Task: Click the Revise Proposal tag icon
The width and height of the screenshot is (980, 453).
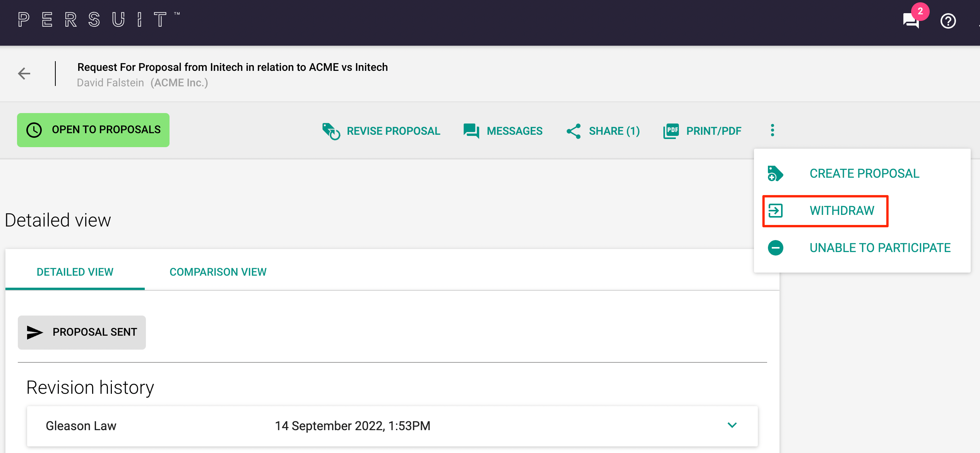Action: (331, 131)
